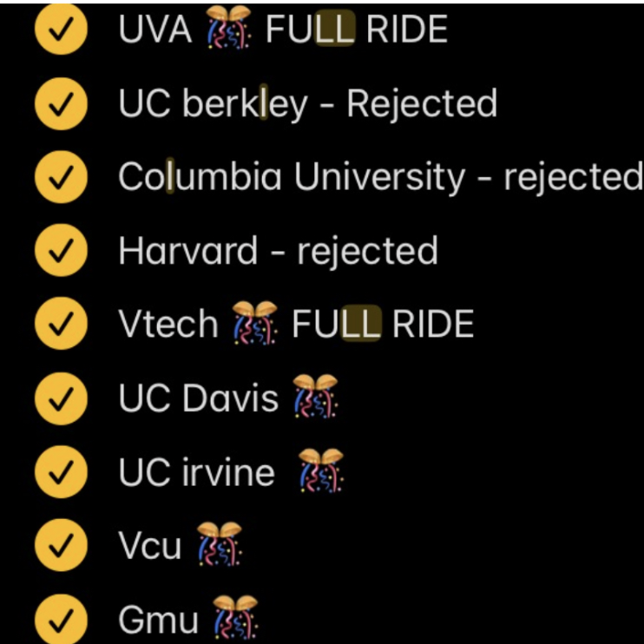Image resolution: width=644 pixels, height=644 pixels.
Task: Tap the party popper emoji next to Vtech
Action: [254, 323]
